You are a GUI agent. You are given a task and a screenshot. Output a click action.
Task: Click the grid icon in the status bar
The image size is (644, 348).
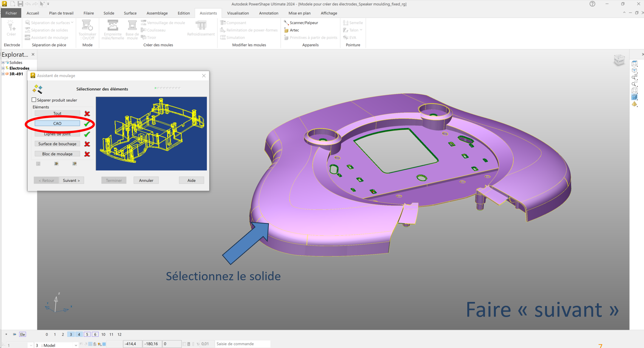click(x=104, y=344)
